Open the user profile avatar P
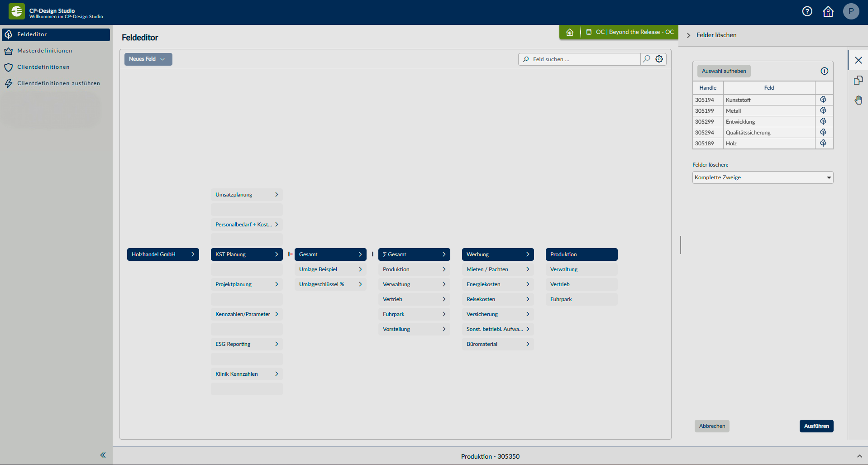The width and height of the screenshot is (868, 465). (851, 11)
